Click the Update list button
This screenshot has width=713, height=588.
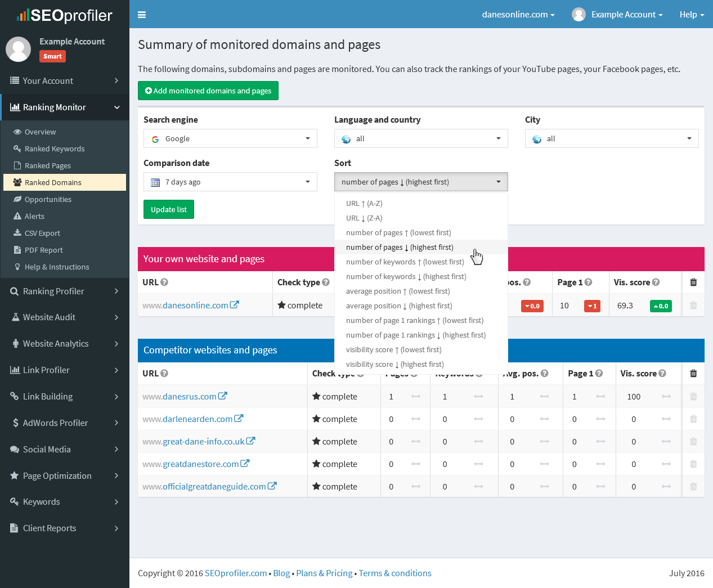point(169,209)
